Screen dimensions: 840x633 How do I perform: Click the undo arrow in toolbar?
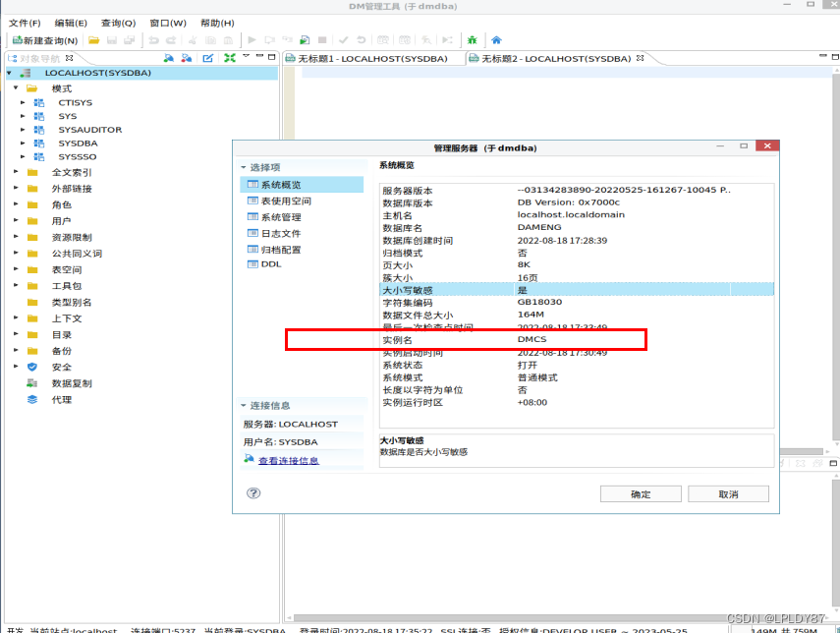coord(153,40)
